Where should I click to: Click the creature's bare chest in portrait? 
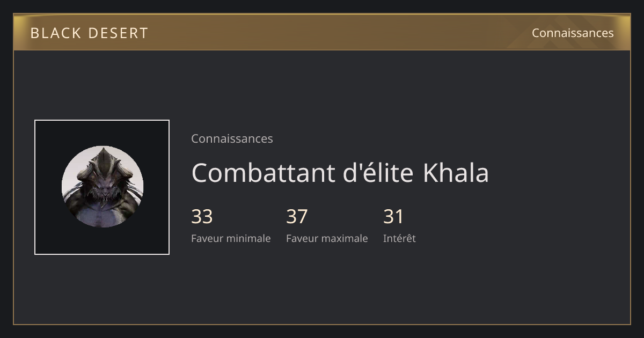tap(102, 215)
